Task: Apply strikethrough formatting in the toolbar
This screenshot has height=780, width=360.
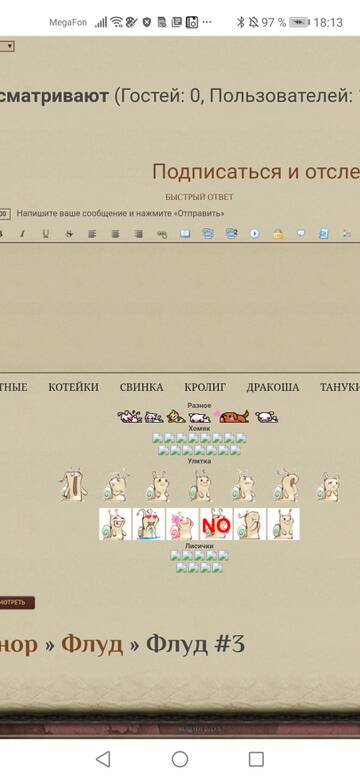Action: 69,234
